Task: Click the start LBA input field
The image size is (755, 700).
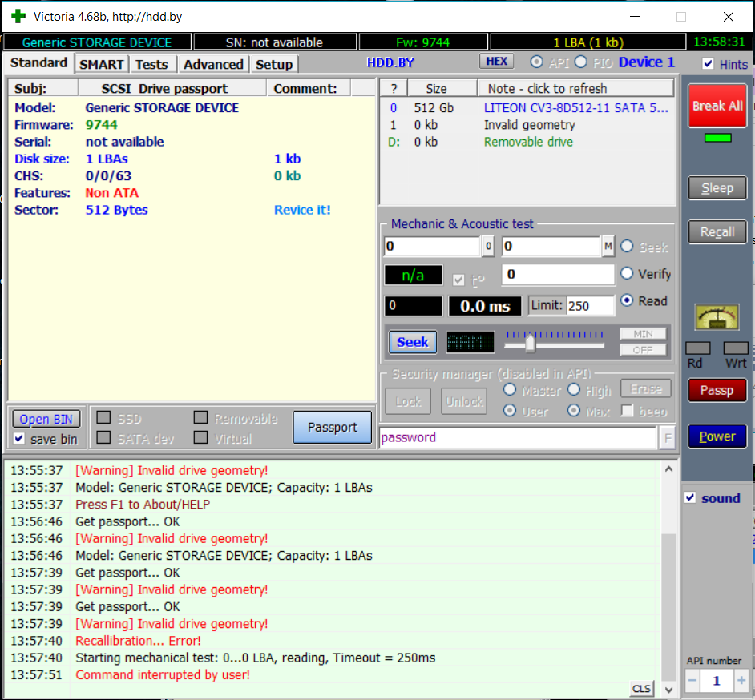Action: [432, 247]
